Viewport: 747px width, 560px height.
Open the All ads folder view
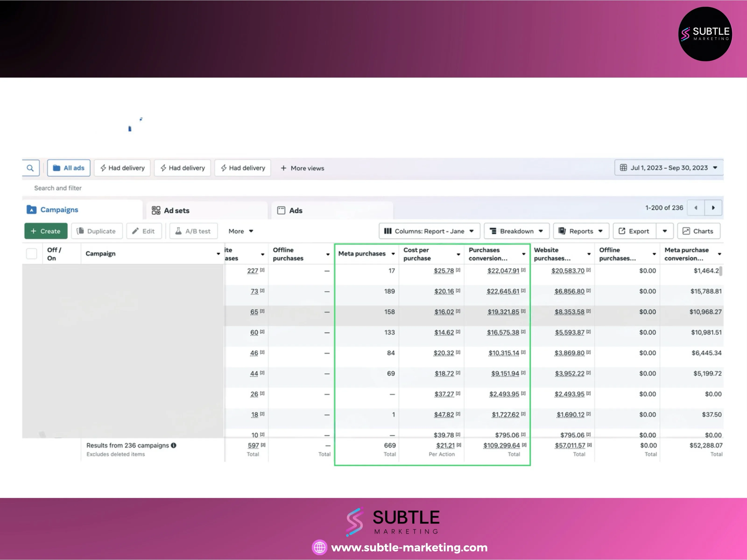pyautogui.click(x=69, y=168)
